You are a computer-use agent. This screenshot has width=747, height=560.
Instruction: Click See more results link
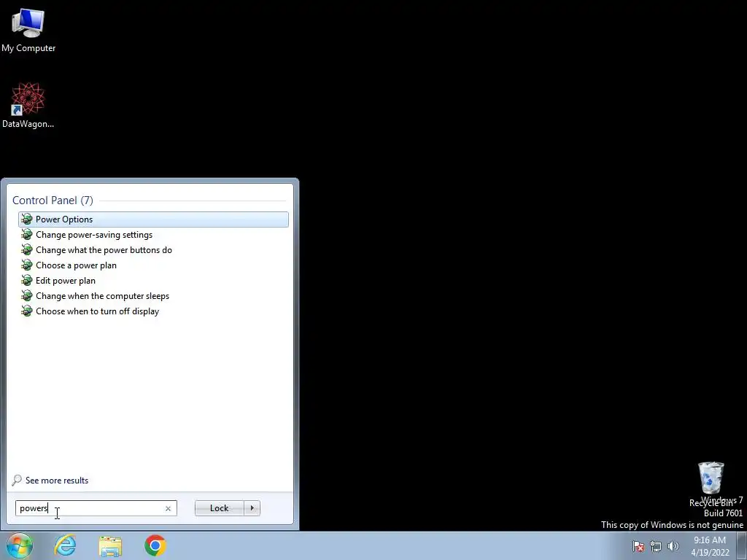(x=57, y=481)
